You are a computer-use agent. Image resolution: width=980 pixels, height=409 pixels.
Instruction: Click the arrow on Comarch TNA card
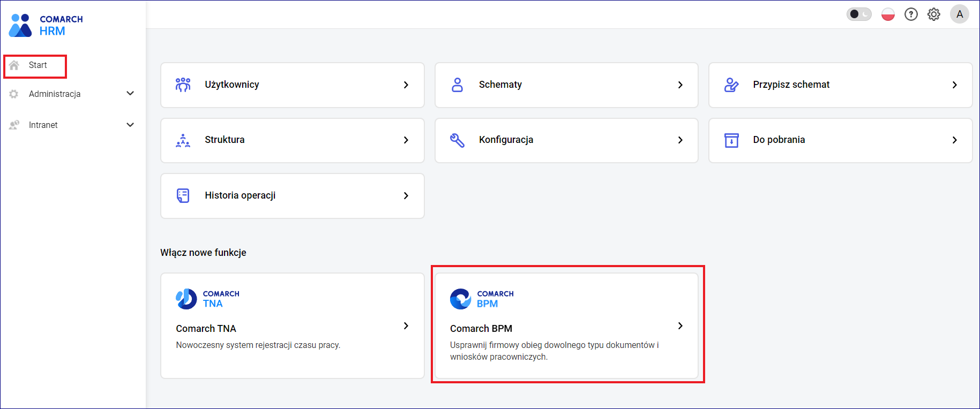point(406,326)
